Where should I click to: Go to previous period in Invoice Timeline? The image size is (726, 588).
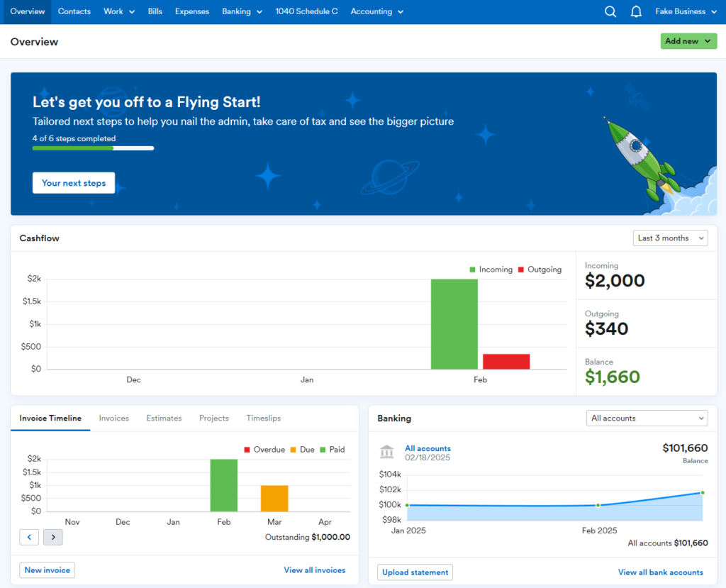(29, 537)
